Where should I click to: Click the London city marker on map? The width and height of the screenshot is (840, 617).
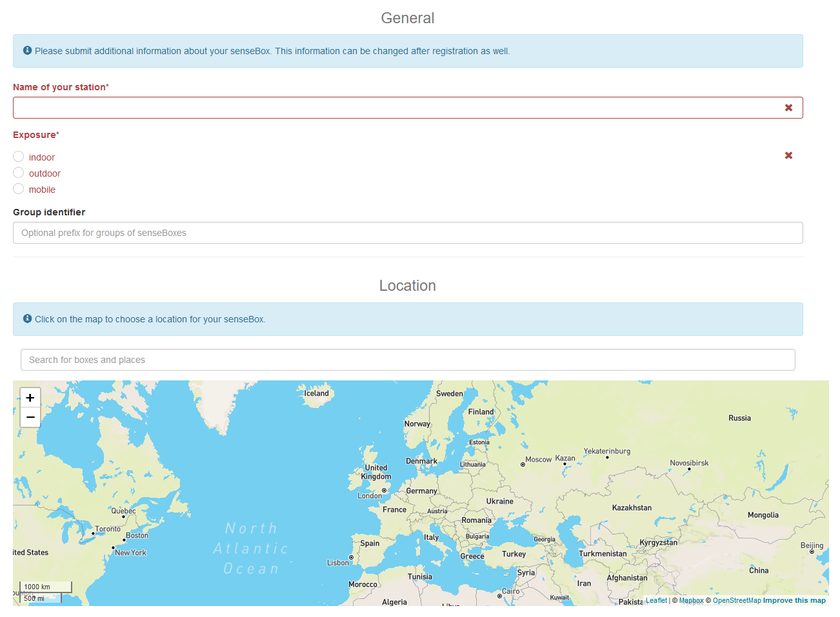point(384,491)
